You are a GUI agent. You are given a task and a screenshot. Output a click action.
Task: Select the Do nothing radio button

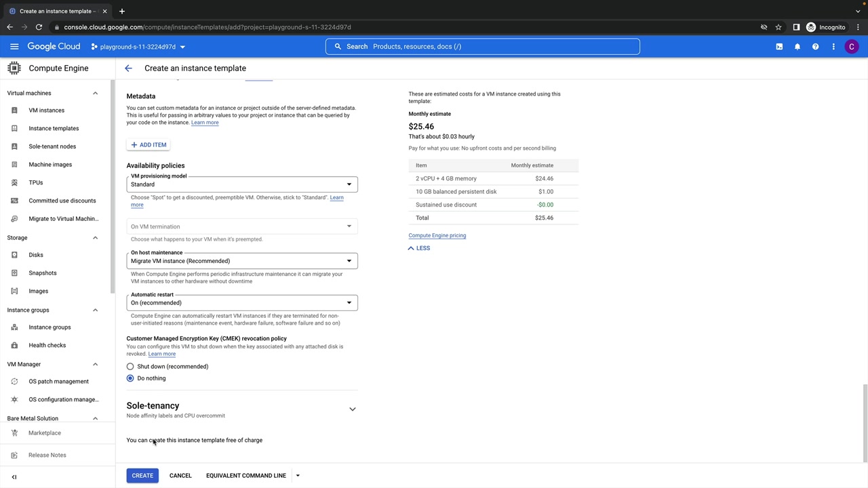point(130,378)
